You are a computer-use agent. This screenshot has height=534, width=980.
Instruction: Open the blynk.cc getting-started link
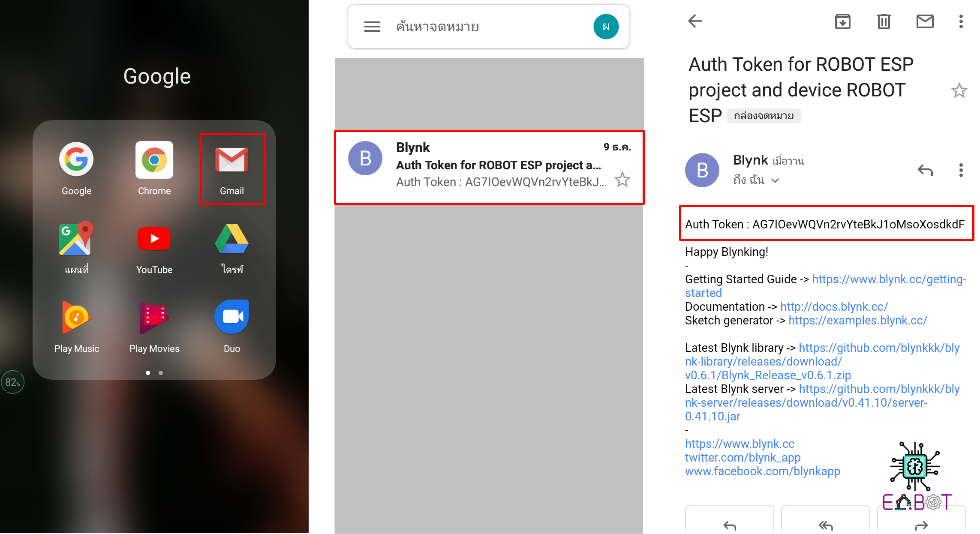825,286
